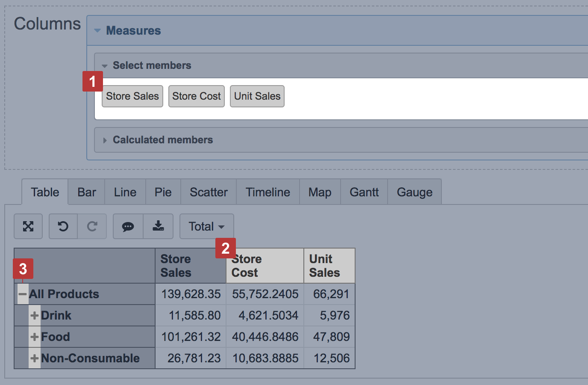Screen dimensions: 588x385
Task: Switch to the Bar chart tab
Action: [87, 192]
